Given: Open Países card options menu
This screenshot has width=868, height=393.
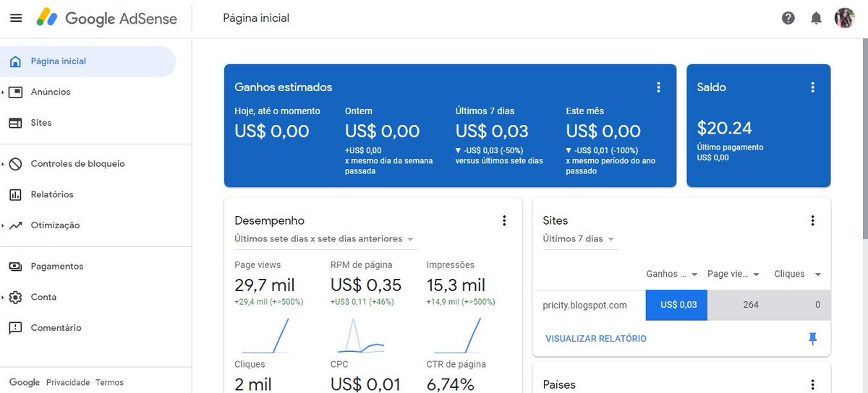Looking at the screenshot, I should point(812,385).
